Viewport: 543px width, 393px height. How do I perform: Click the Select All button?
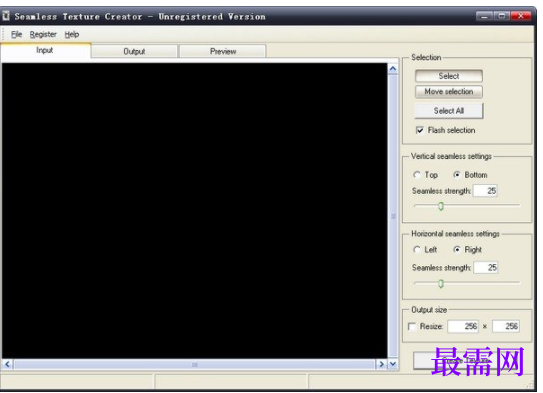click(449, 111)
